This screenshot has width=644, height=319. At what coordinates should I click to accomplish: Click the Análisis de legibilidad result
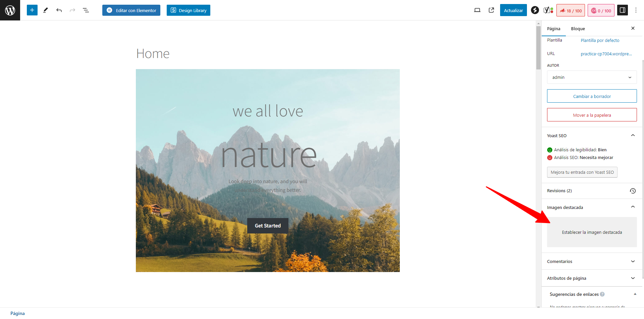(580, 150)
